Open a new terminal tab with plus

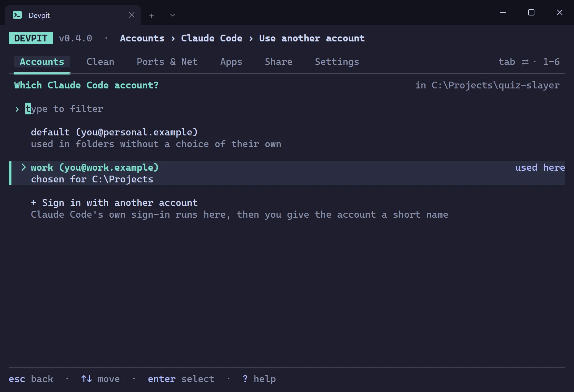(x=152, y=15)
